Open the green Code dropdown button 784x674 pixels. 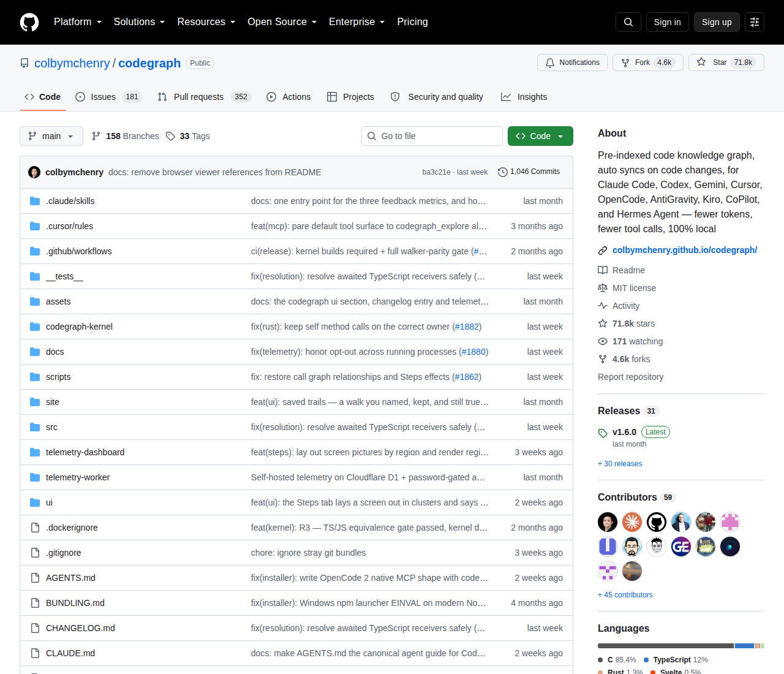point(540,136)
